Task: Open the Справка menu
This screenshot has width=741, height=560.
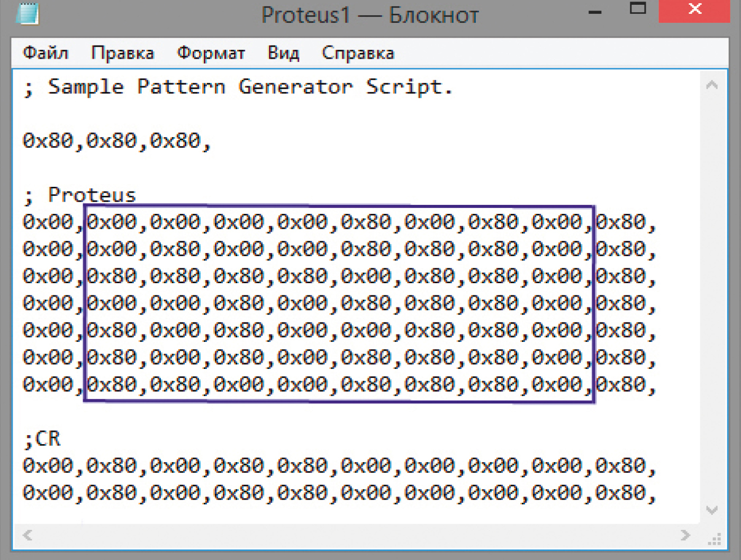Action: pos(358,53)
